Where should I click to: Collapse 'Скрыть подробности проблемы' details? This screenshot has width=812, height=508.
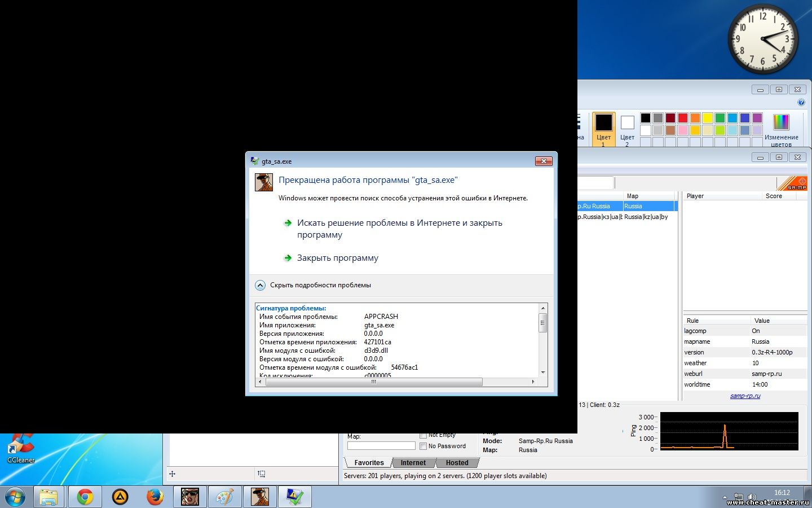click(x=320, y=285)
